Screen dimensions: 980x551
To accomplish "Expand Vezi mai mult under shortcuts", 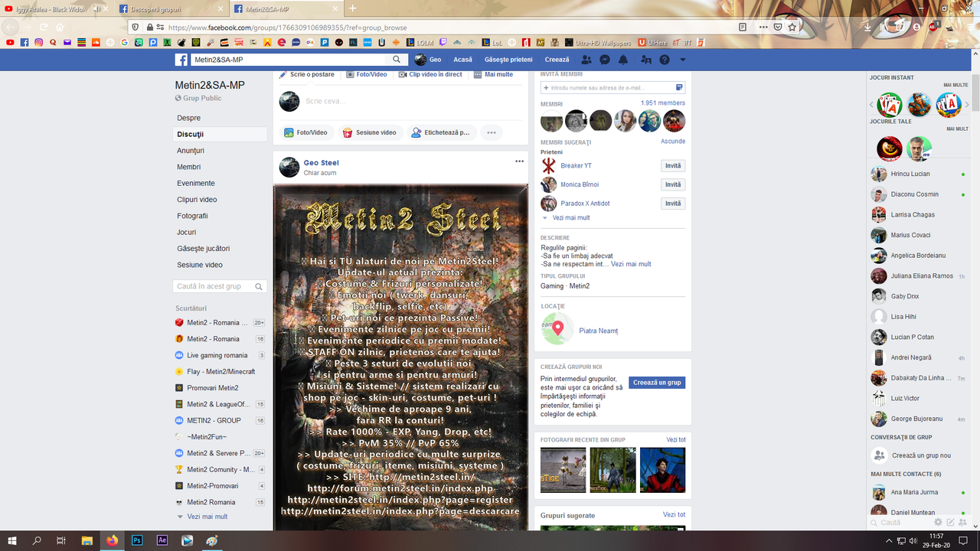I will click(x=207, y=517).
